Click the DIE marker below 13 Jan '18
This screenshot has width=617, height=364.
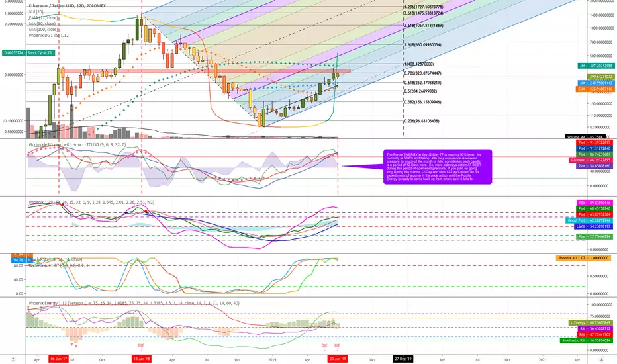tap(141, 346)
